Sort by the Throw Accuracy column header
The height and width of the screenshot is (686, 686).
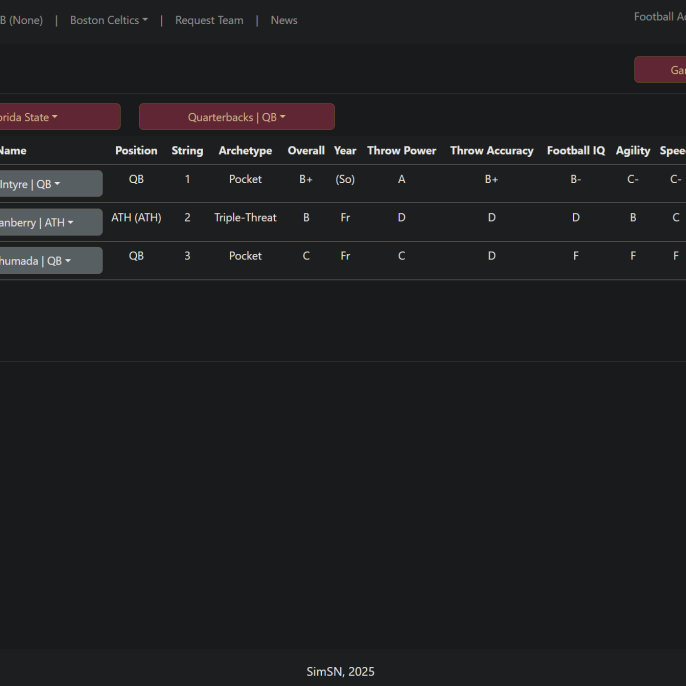[x=492, y=150]
